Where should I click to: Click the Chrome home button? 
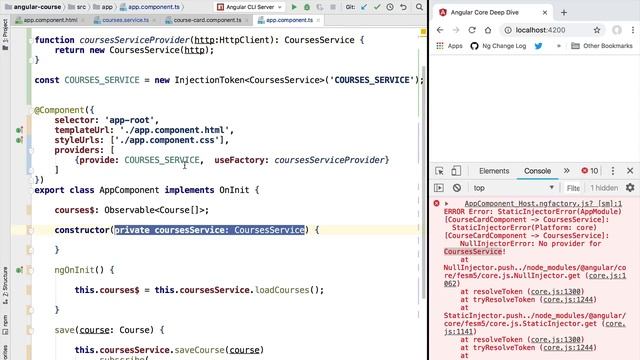pyautogui.click(x=488, y=30)
